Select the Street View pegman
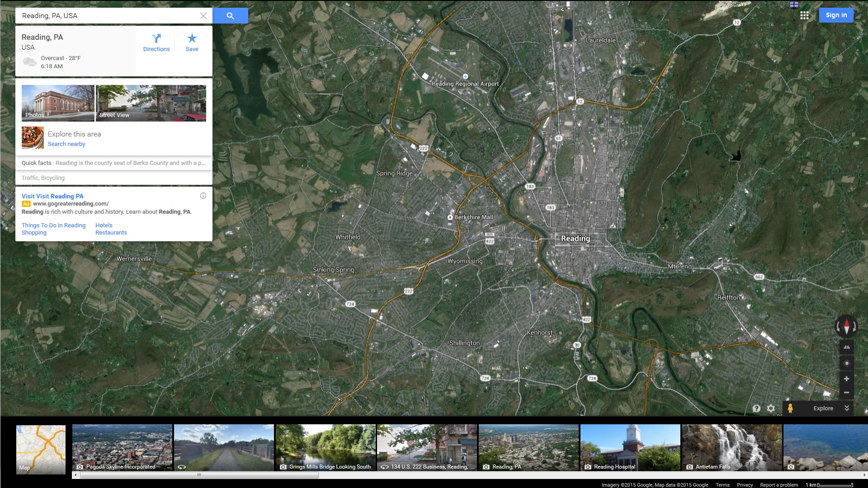The height and width of the screenshot is (488, 868). pyautogui.click(x=790, y=408)
